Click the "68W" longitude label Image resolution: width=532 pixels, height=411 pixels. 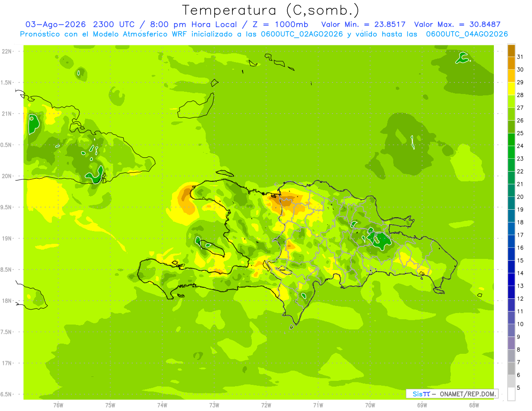coord(474,405)
